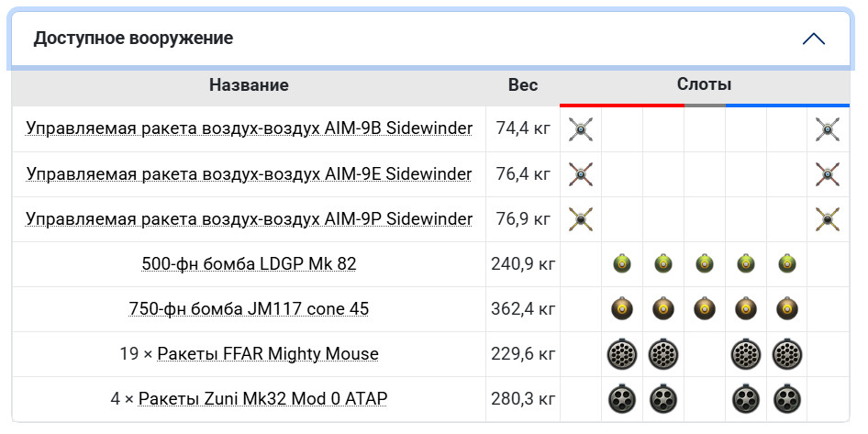Open AIM-9P Sidewinder missile link

(249, 218)
